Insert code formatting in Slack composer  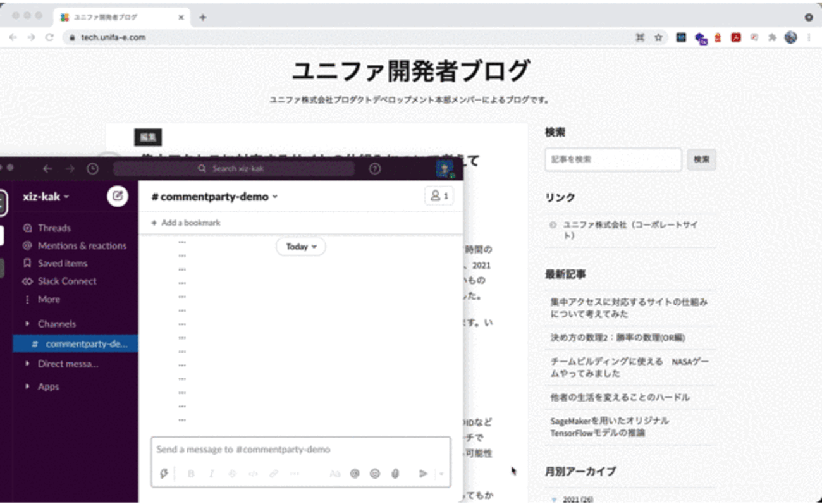253,474
